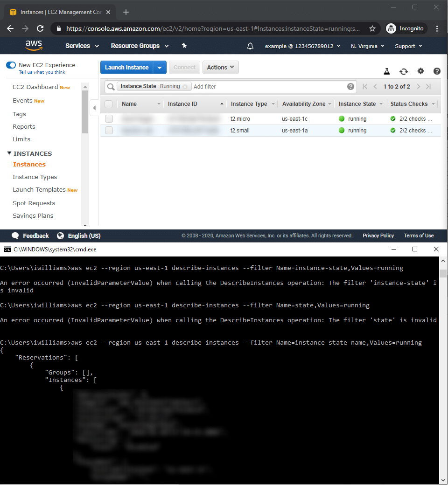
Task: Check the select-all instances checkbox
Action: [x=109, y=104]
